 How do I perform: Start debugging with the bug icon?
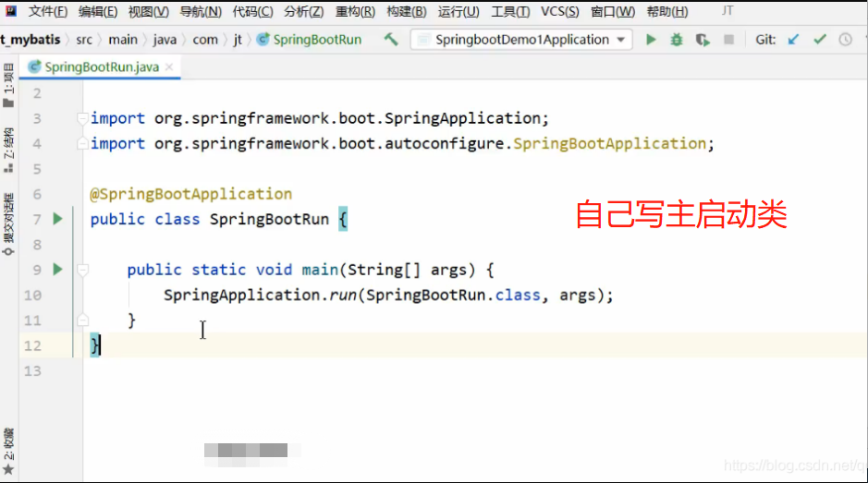point(677,40)
